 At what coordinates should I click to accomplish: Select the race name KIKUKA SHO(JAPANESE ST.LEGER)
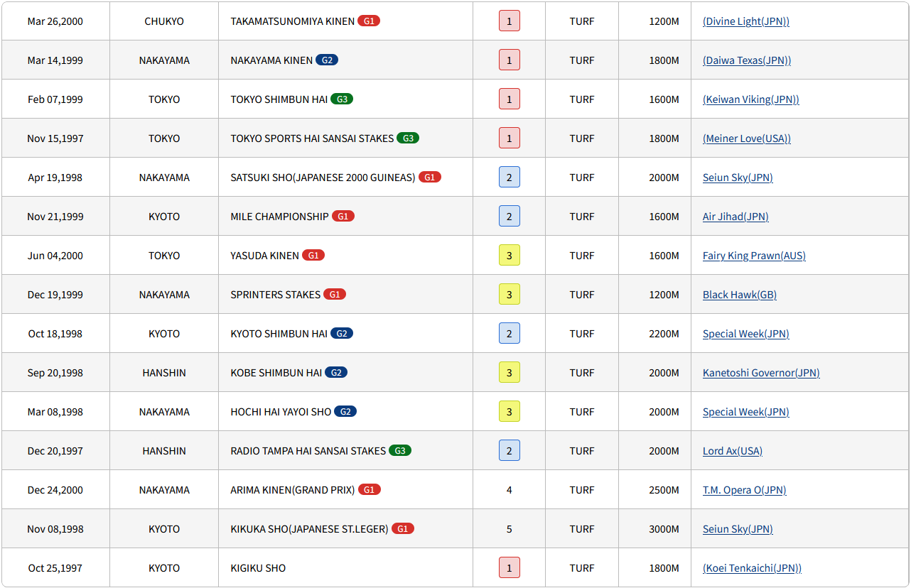pos(310,529)
